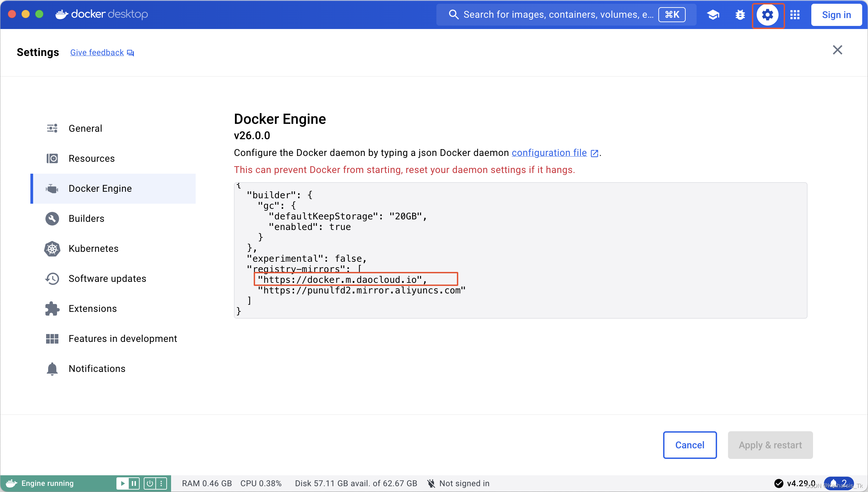The width and height of the screenshot is (868, 492).
Task: Click the notifications bell badge in the status bar
Action: [839, 483]
